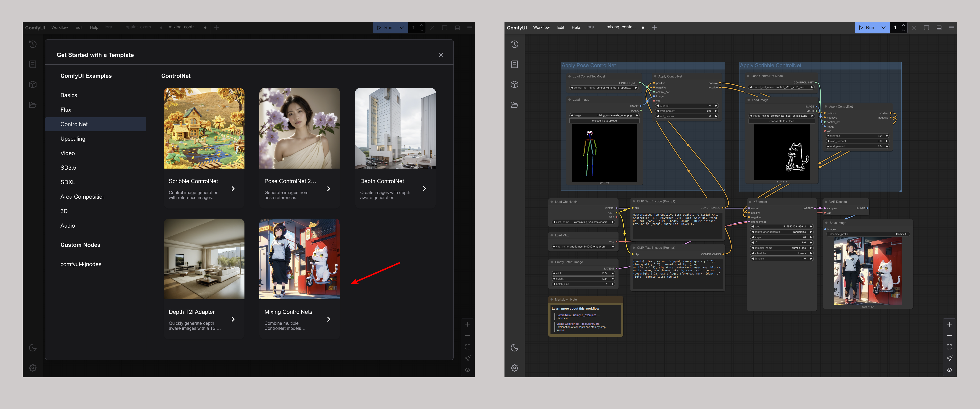This screenshot has height=409, width=980.
Task: Click choose file to upload under pose image
Action: (x=604, y=121)
